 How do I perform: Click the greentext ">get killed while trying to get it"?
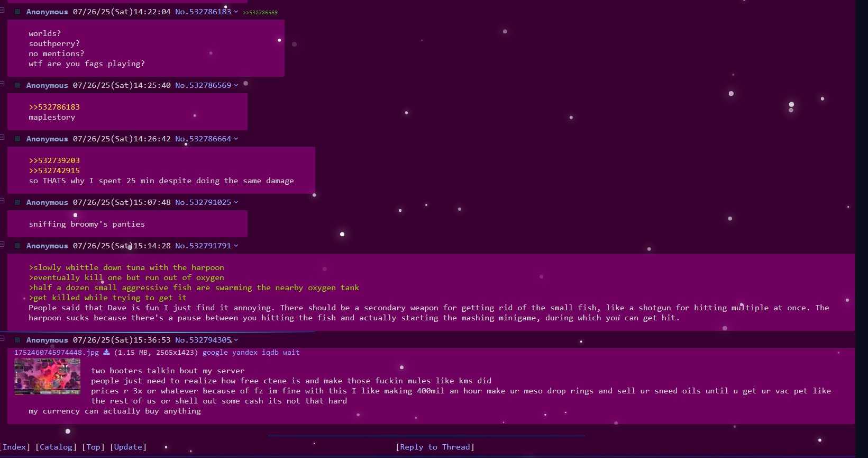[x=108, y=298]
